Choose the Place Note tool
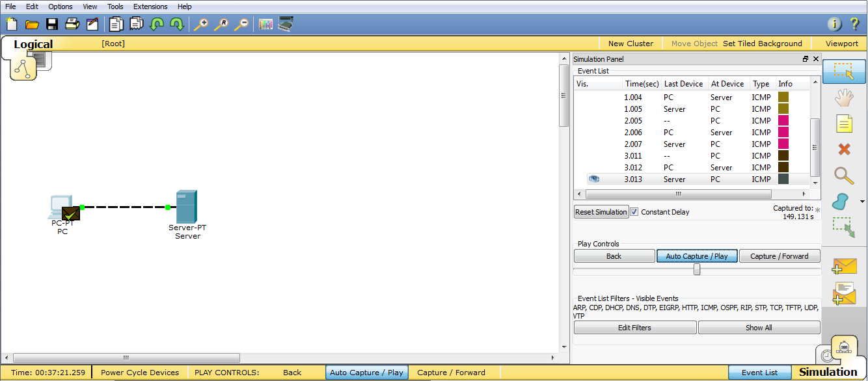Viewport: 868px width, 381px height. (x=844, y=124)
